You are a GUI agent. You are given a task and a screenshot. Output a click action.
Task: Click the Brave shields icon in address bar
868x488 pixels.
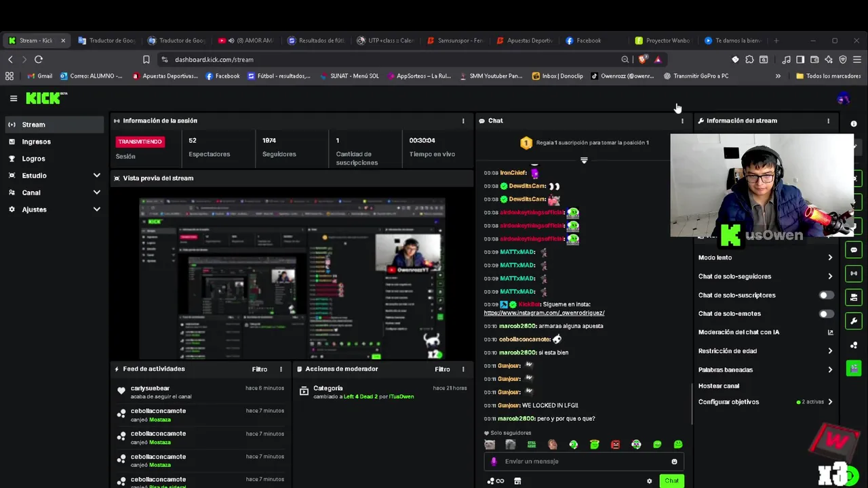click(x=644, y=59)
